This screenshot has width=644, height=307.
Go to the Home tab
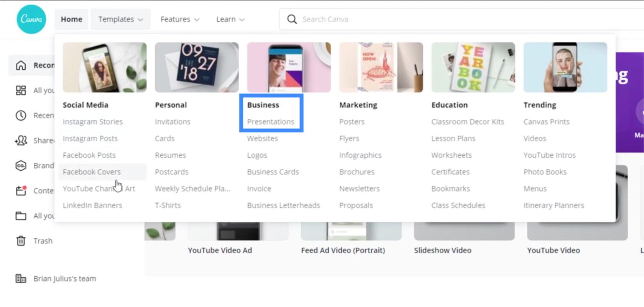pyautogui.click(x=71, y=19)
